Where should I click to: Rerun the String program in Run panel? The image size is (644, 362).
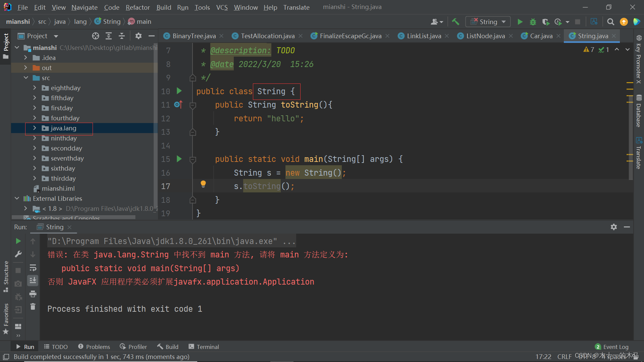pyautogui.click(x=18, y=241)
